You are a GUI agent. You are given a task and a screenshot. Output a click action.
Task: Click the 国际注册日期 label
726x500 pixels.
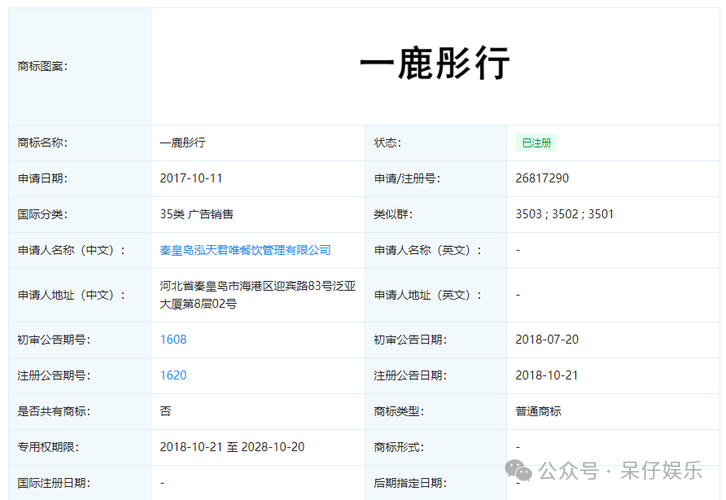pyautogui.click(x=54, y=483)
